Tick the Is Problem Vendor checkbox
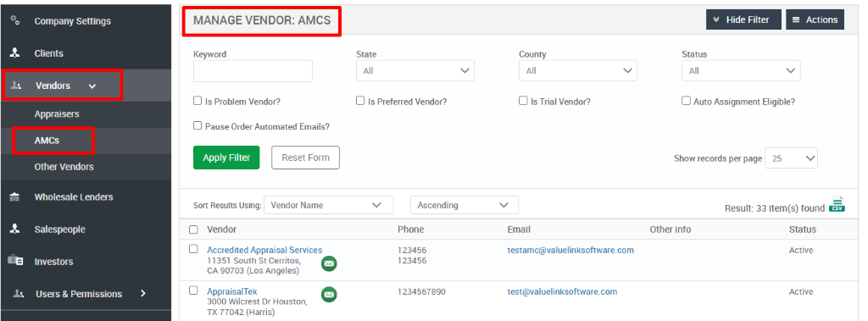 tap(197, 101)
